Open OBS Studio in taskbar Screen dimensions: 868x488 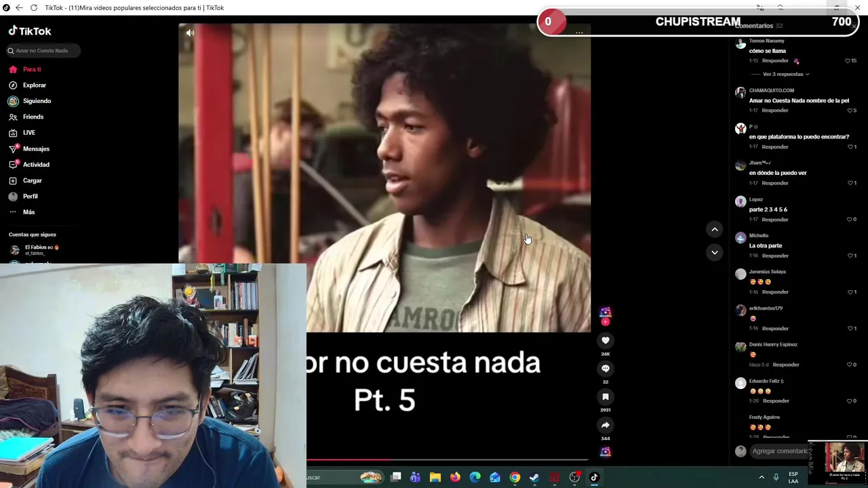pos(574,477)
